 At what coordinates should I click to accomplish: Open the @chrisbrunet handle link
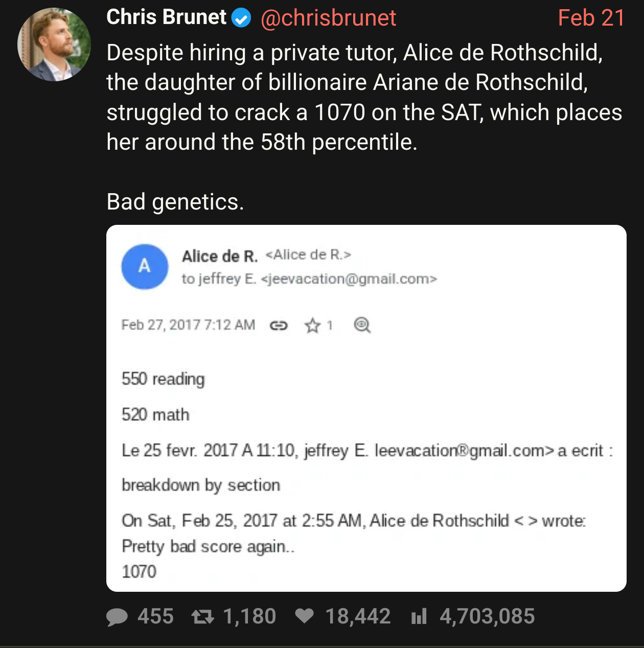click(328, 18)
